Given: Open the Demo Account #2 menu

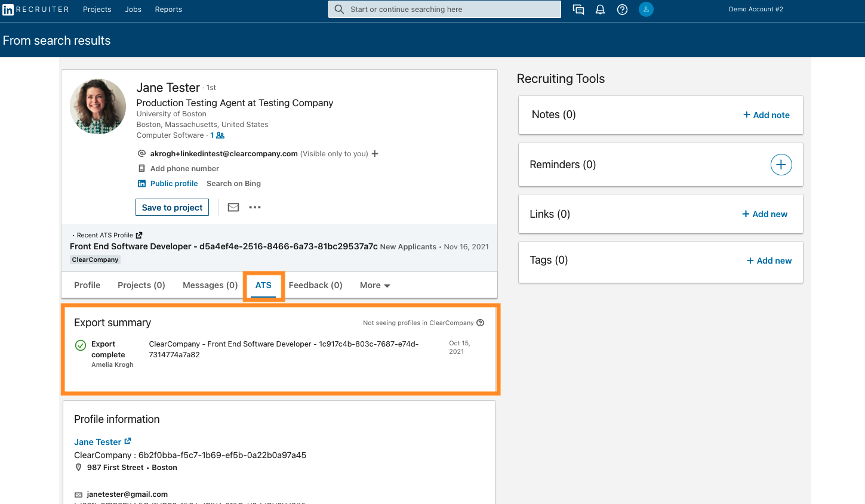Looking at the screenshot, I should (756, 10).
